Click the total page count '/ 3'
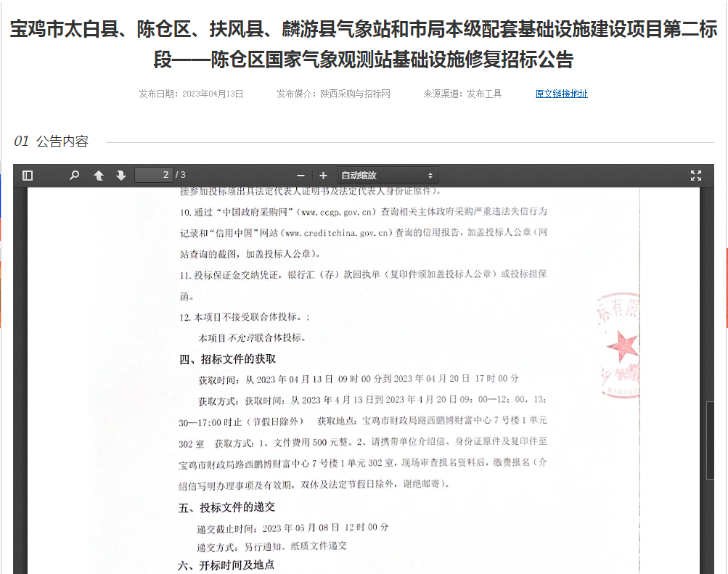Viewport: 728px width, 574px height. [x=180, y=175]
